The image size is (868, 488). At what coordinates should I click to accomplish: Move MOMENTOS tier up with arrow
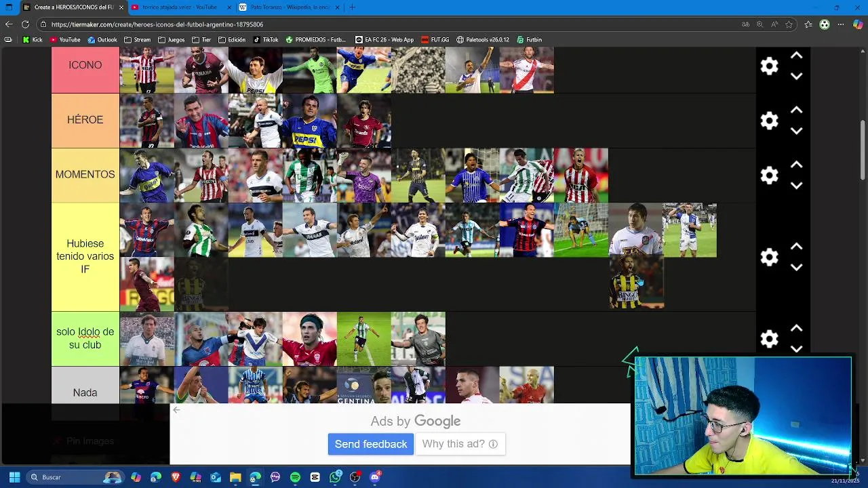[x=797, y=165]
